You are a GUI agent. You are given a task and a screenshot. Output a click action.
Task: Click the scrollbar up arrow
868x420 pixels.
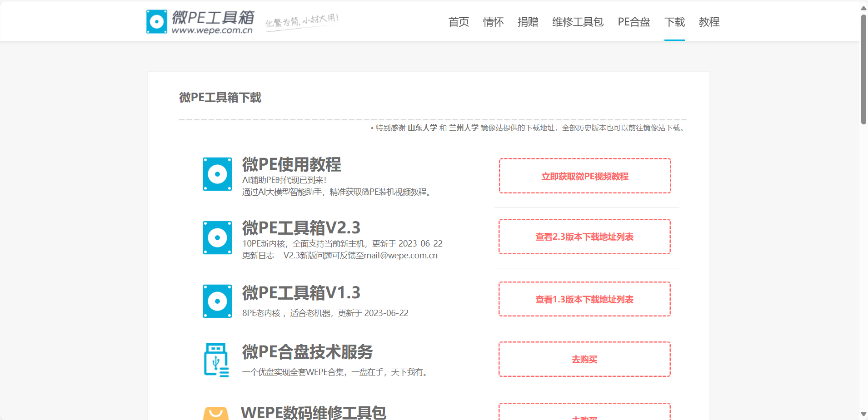pos(863,8)
